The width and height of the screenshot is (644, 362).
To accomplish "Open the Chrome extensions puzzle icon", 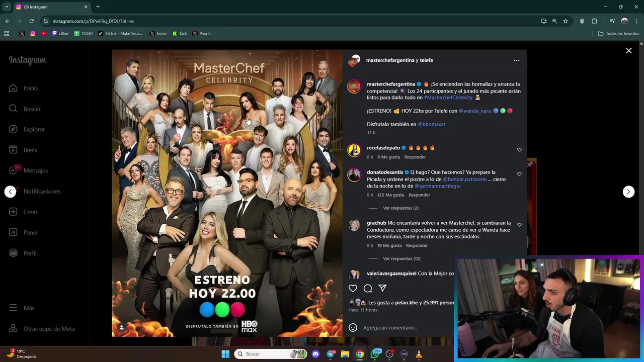I will click(x=595, y=21).
